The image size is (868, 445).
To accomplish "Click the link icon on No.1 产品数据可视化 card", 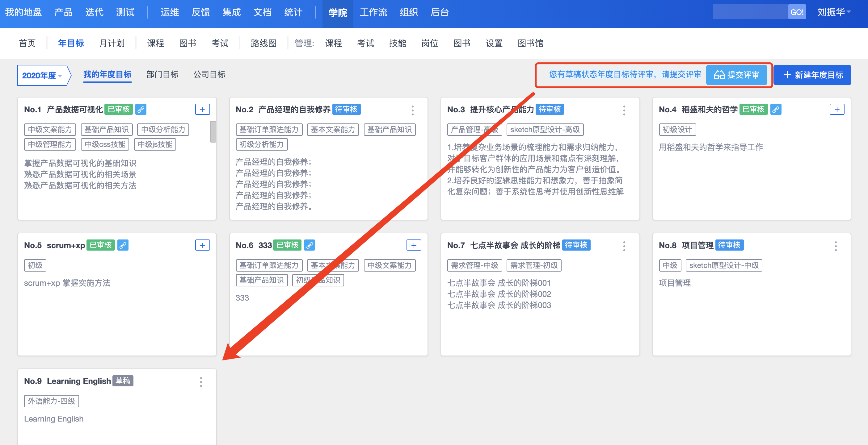I will click(141, 110).
